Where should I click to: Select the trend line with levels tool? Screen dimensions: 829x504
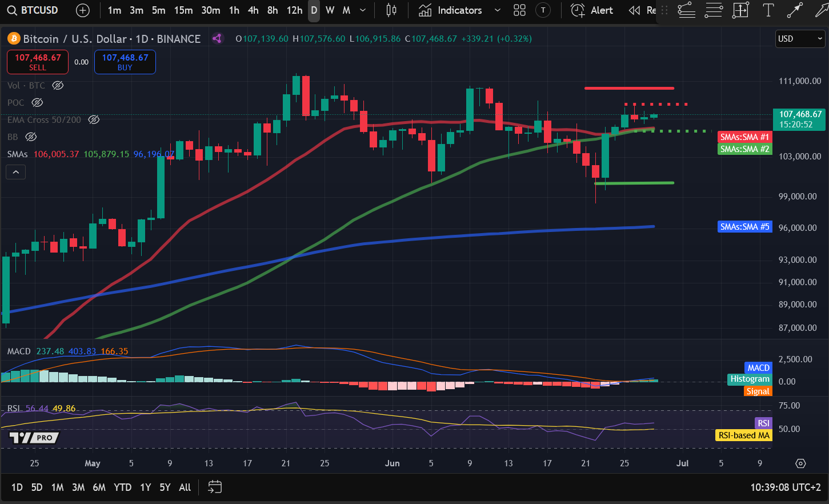[x=686, y=10]
